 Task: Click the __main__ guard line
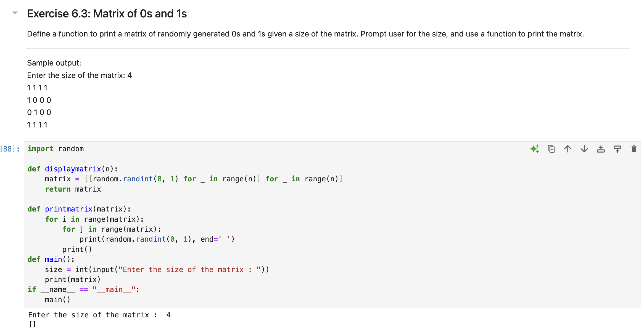click(x=83, y=289)
